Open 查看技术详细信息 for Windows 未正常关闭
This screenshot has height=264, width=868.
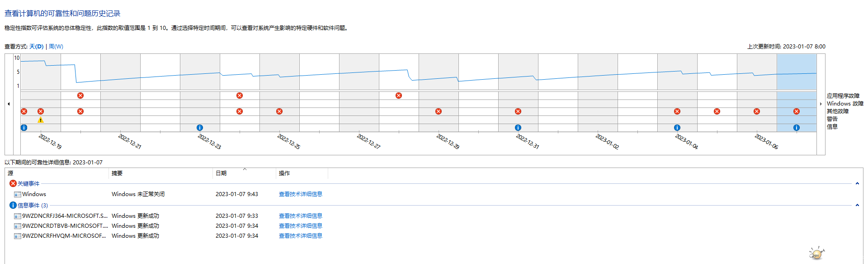pos(300,194)
